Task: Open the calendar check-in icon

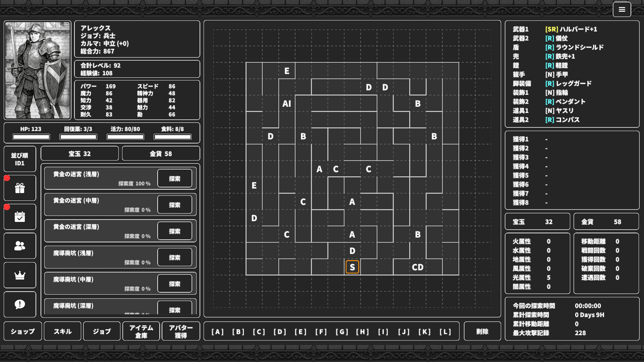Action: [20, 217]
